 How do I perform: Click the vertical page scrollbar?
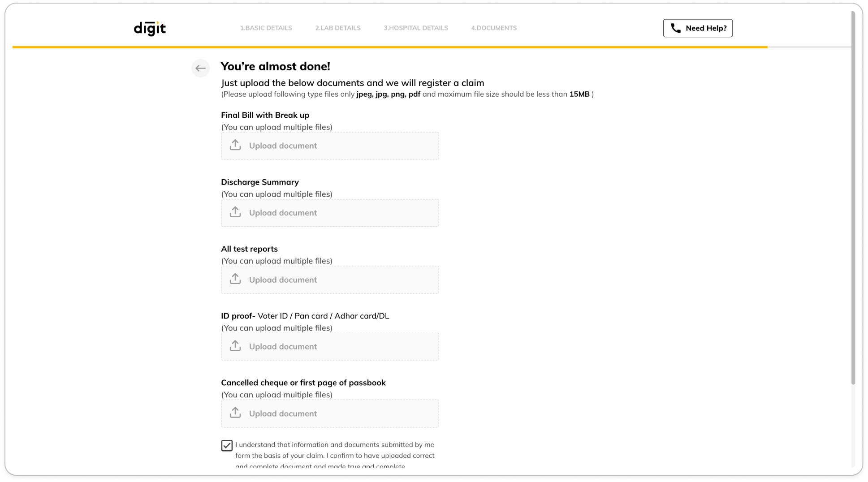(x=853, y=198)
